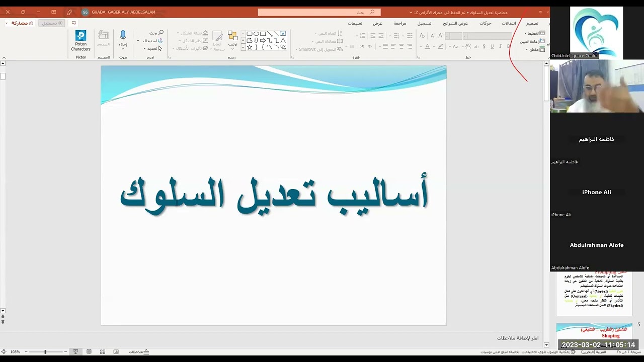Click the accessibility status bar message
This screenshot has height=362, width=644.
coord(527,352)
